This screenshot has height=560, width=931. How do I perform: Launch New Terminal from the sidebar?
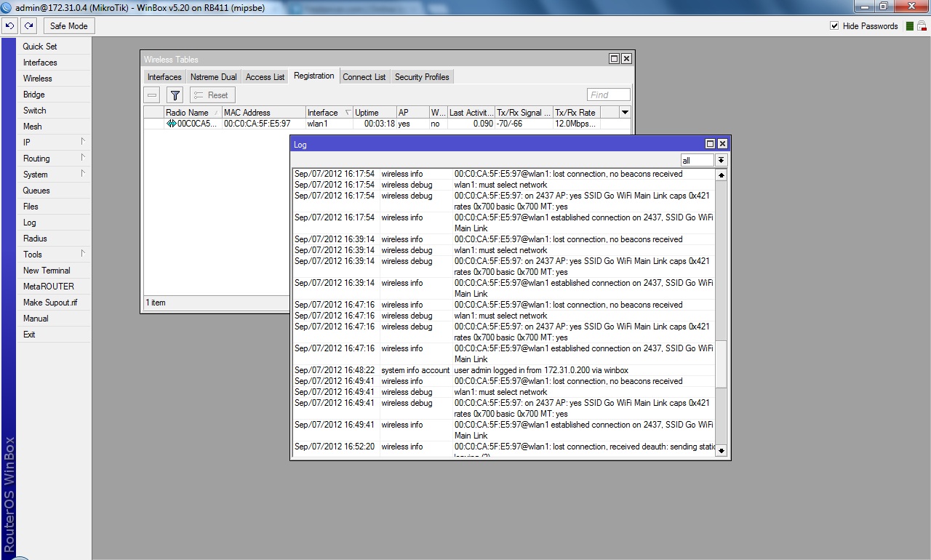click(55, 271)
